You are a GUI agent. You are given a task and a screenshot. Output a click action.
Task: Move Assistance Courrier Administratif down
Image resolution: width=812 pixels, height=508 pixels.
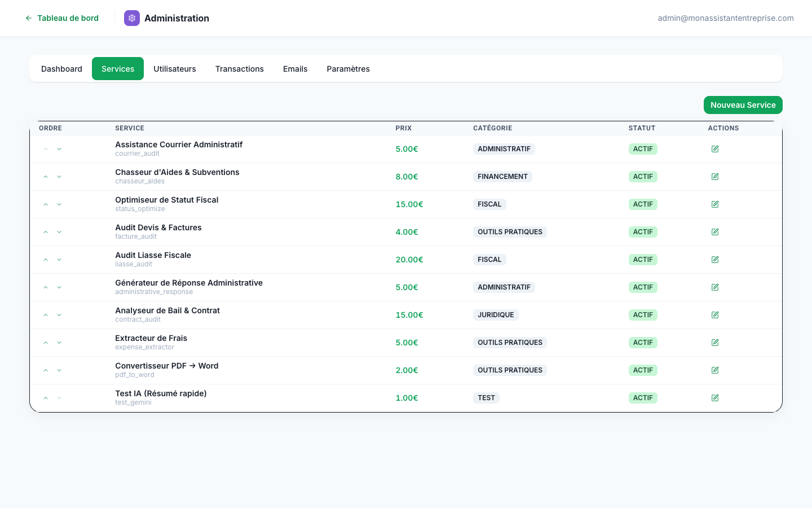[59, 149]
